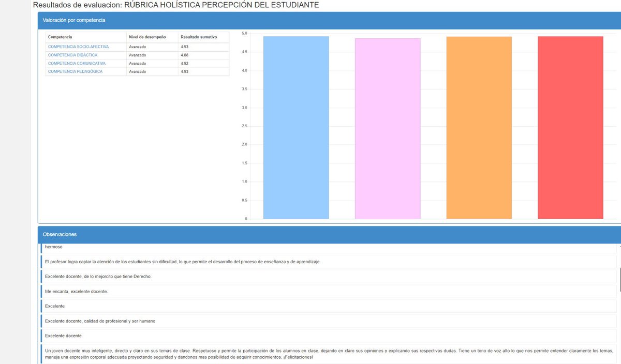Click the Valoración por competencia panel header
Screen dimensions: 621x364
(329, 20)
